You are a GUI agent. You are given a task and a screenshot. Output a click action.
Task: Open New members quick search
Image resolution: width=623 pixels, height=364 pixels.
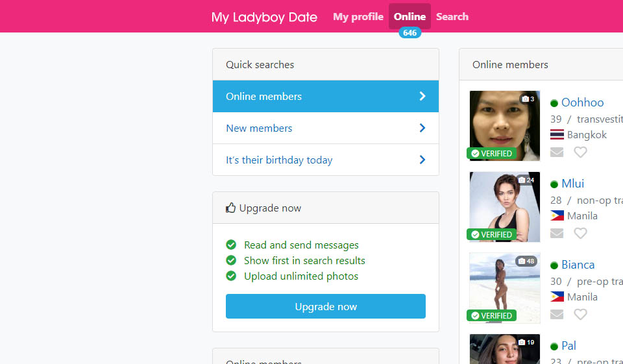click(x=259, y=128)
